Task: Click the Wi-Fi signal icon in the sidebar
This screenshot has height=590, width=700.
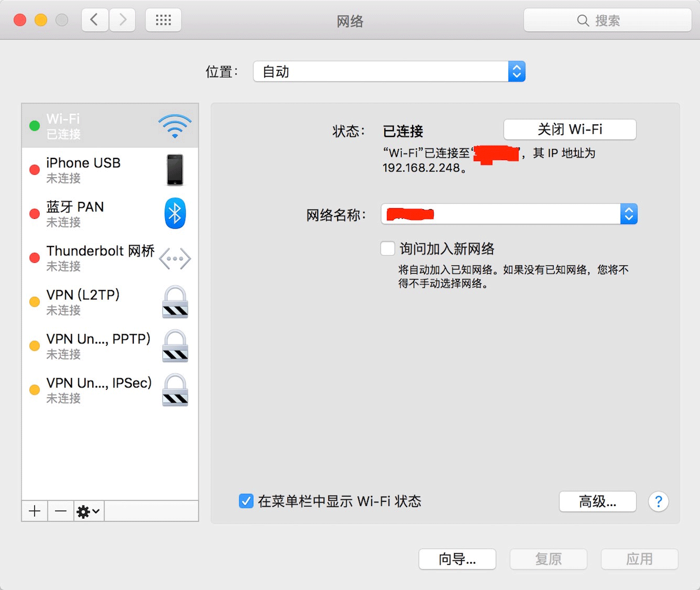Action: (175, 126)
